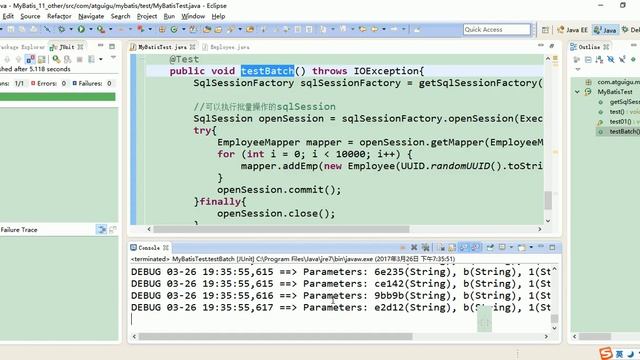Toggle Scroll Lock icon in JUnit view
The width and height of the screenshot is (640, 360).
[42, 60]
